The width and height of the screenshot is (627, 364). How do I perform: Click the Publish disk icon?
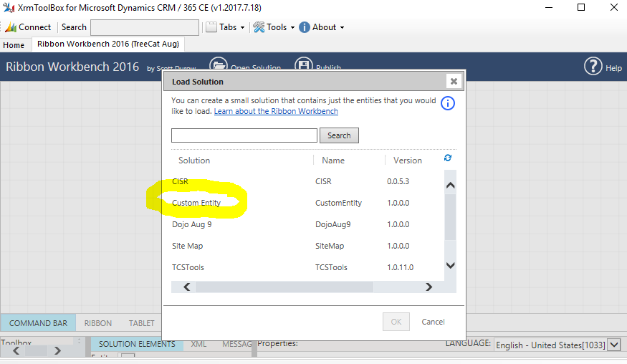click(304, 64)
